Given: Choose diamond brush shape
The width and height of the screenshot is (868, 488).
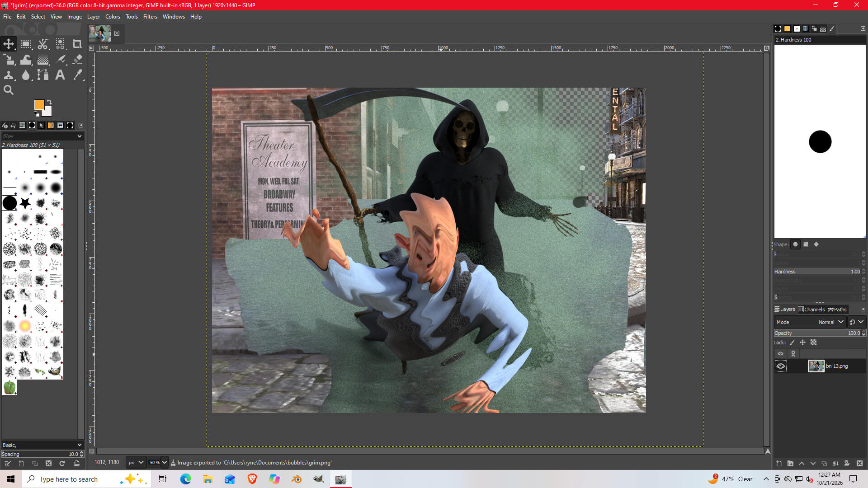Looking at the screenshot, I should pyautogui.click(x=816, y=244).
